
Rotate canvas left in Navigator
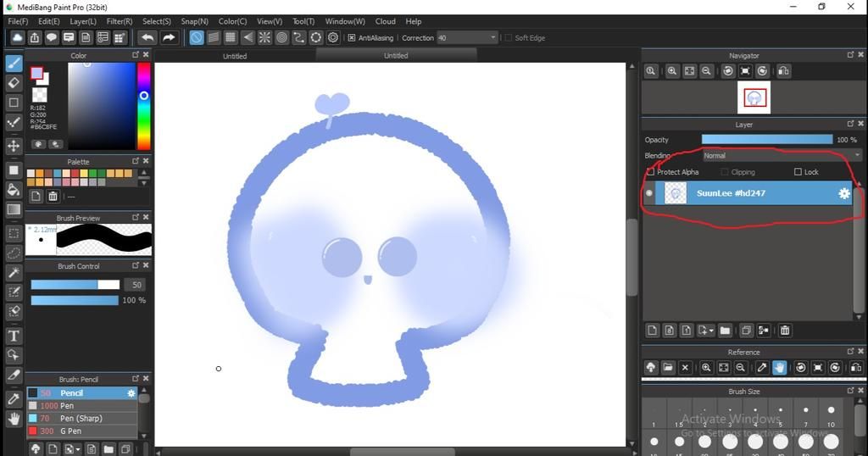[728, 71]
